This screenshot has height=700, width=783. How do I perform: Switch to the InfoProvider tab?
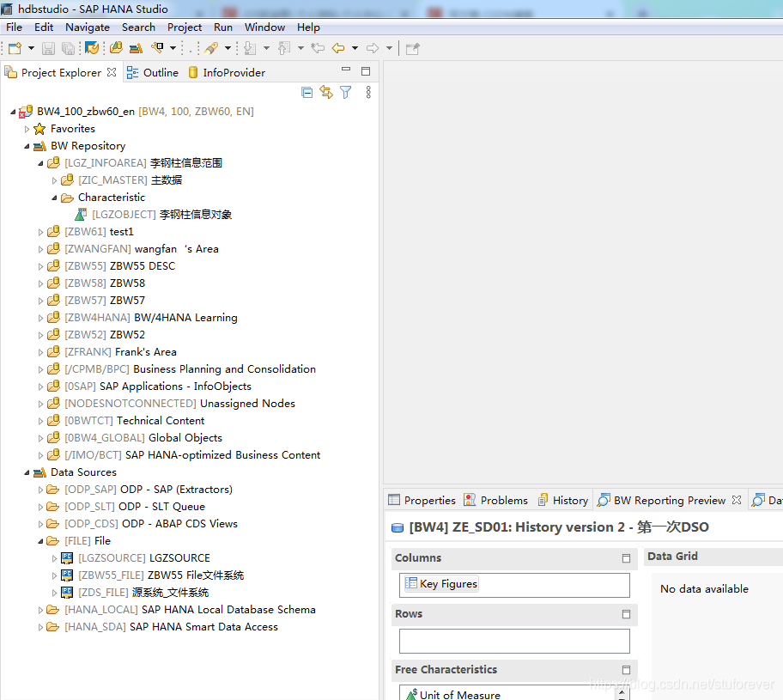click(x=228, y=73)
